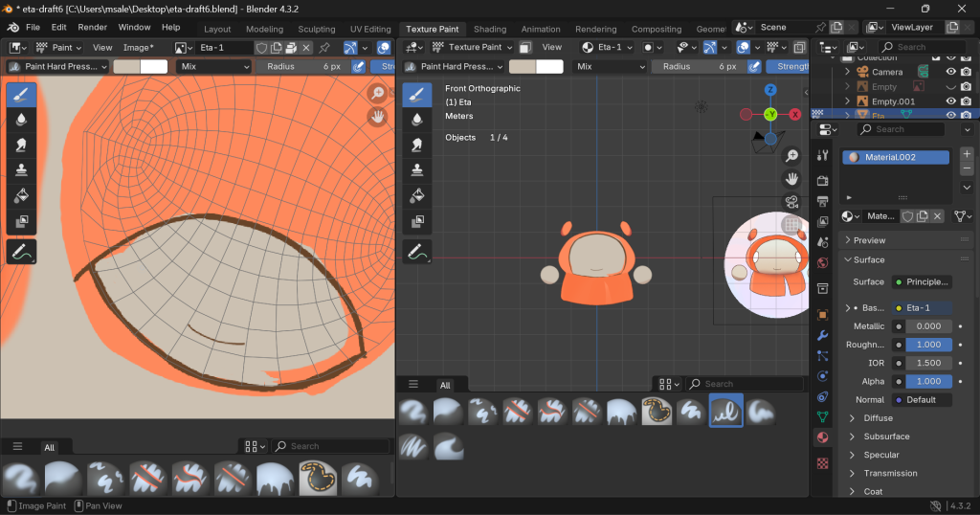Screen dimensions: 980x515
Task: Open the Eta-1 texture slot dropdown in viewport
Action: coord(606,47)
